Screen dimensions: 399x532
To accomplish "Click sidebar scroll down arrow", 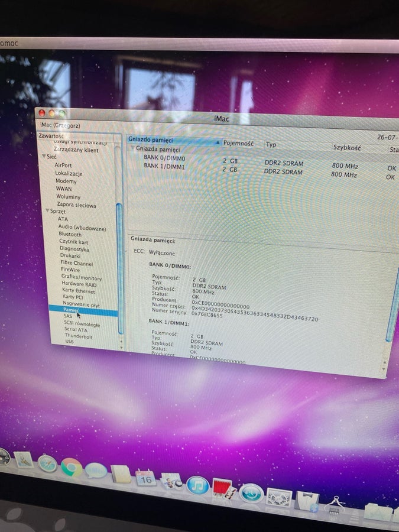I will [121, 347].
